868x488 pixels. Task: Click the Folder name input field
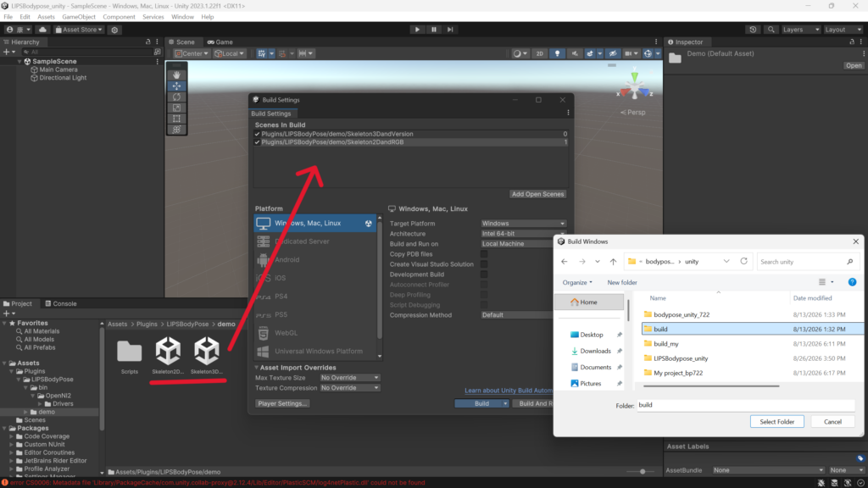[746, 405]
